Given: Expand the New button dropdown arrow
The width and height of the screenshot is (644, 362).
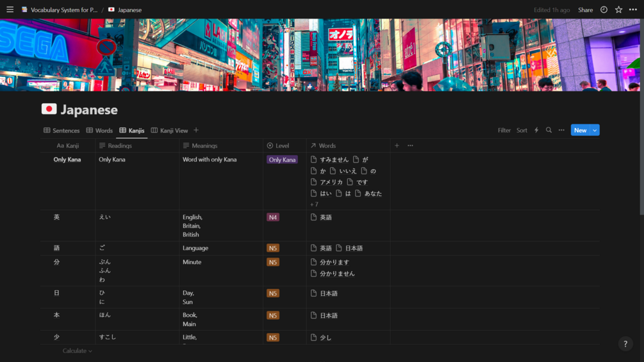Looking at the screenshot, I should pos(595,130).
